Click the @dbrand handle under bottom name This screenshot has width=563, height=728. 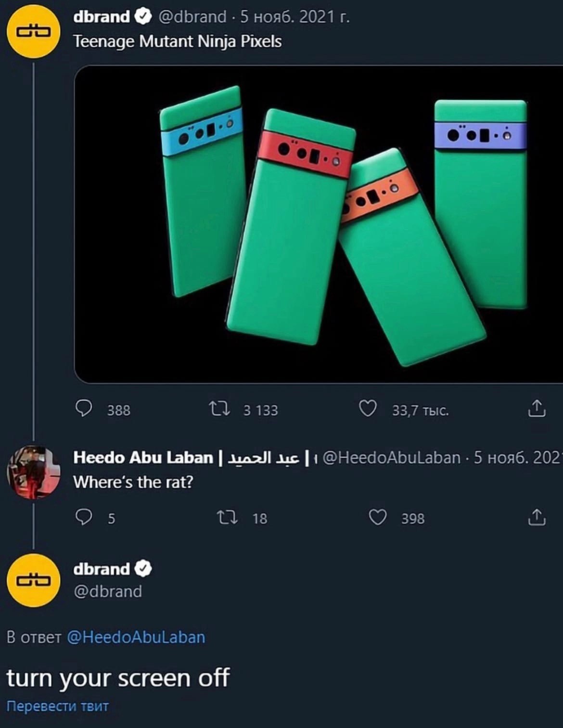(108, 591)
